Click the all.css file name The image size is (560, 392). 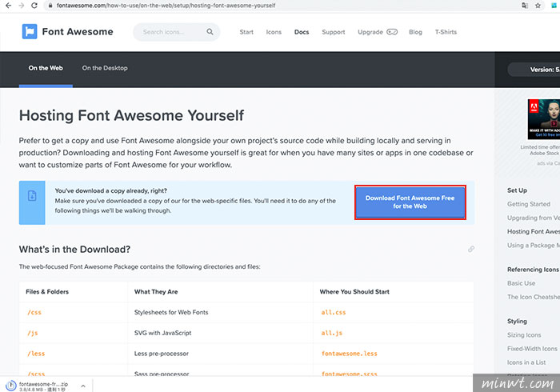point(334,312)
